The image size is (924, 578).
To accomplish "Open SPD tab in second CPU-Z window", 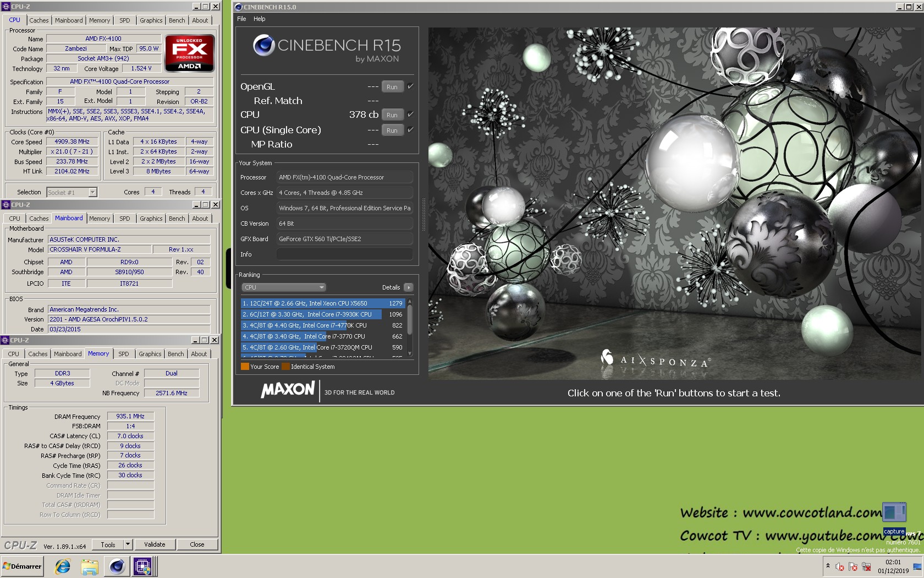I will point(125,219).
